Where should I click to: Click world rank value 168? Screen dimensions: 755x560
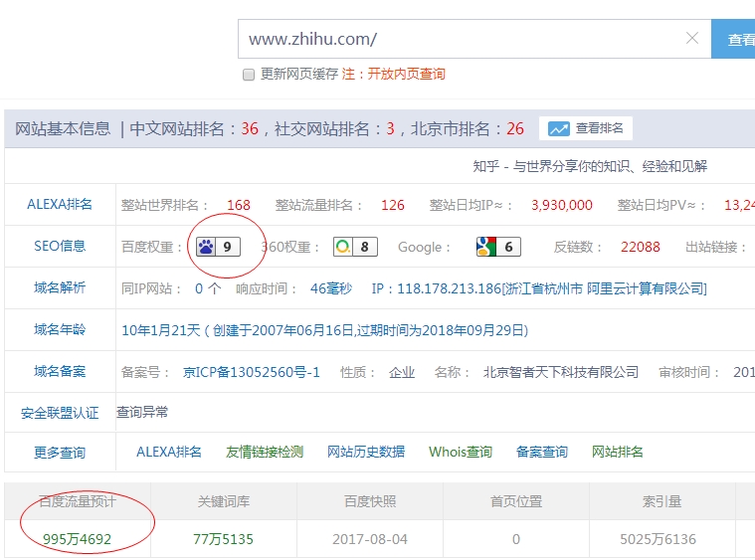(x=239, y=205)
